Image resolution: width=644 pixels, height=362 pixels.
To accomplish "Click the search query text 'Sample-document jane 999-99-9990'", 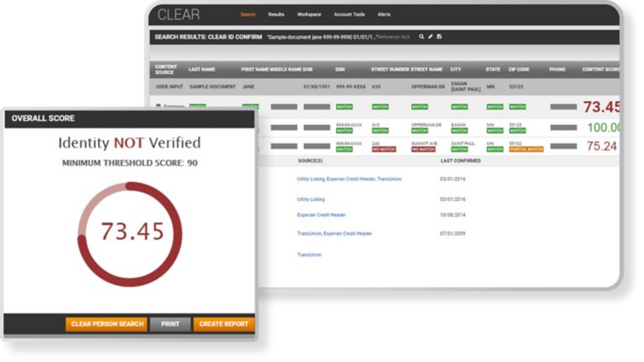I will point(320,37).
